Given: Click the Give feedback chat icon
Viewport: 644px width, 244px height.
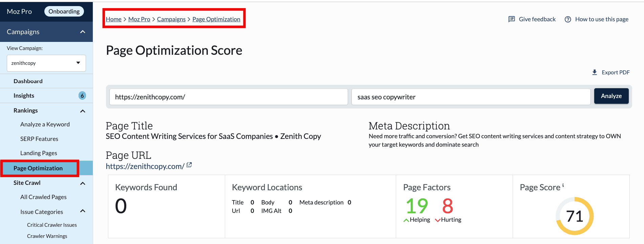Looking at the screenshot, I should point(511,19).
